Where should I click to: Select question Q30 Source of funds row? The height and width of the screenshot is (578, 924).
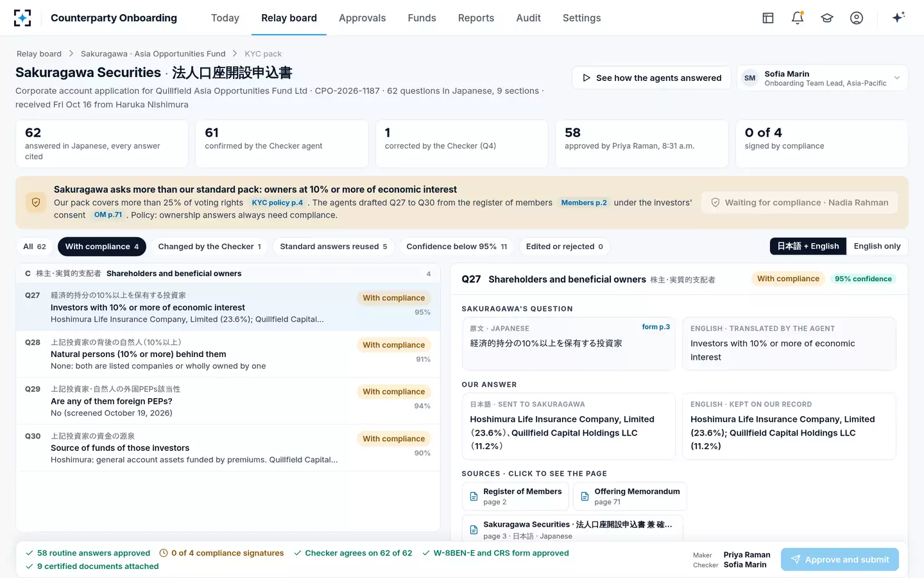228,448
